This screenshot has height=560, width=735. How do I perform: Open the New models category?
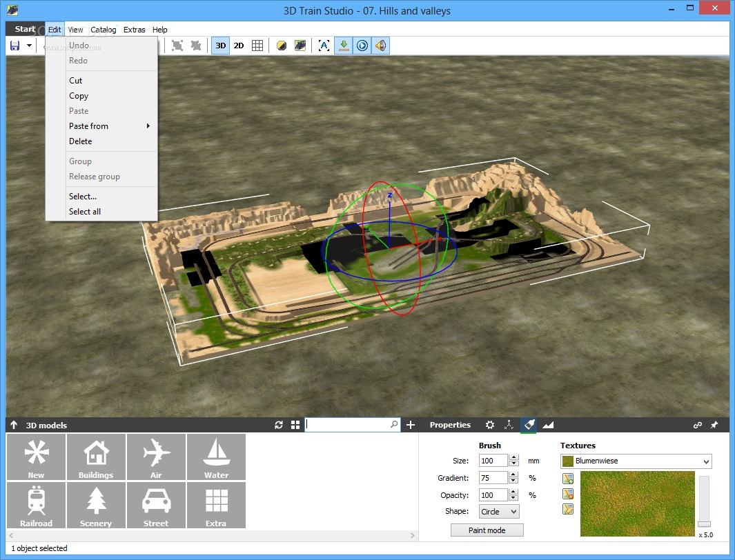(36, 457)
